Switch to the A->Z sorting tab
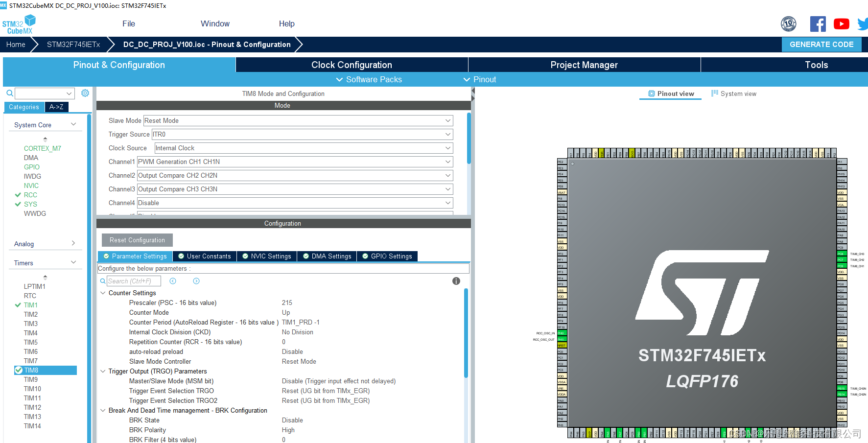868x443 pixels. pyautogui.click(x=56, y=107)
